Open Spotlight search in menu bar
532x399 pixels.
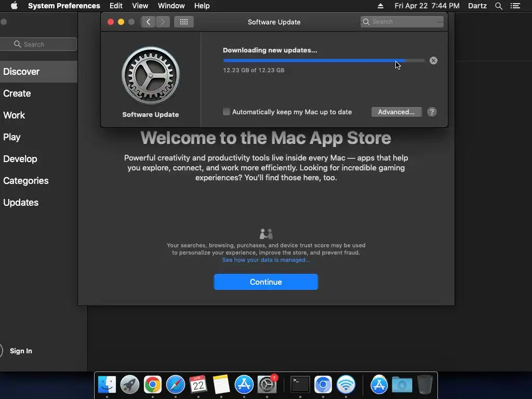498,6
